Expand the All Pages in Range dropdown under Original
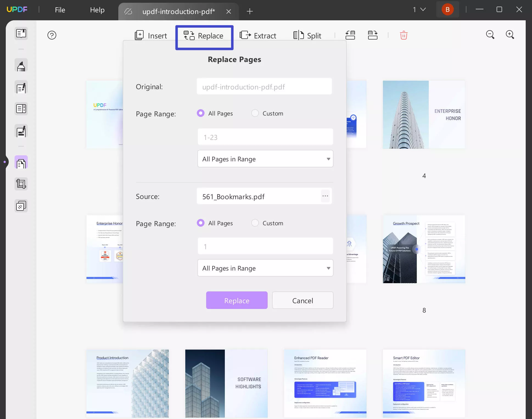Image resolution: width=532 pixels, height=419 pixels. pos(265,159)
